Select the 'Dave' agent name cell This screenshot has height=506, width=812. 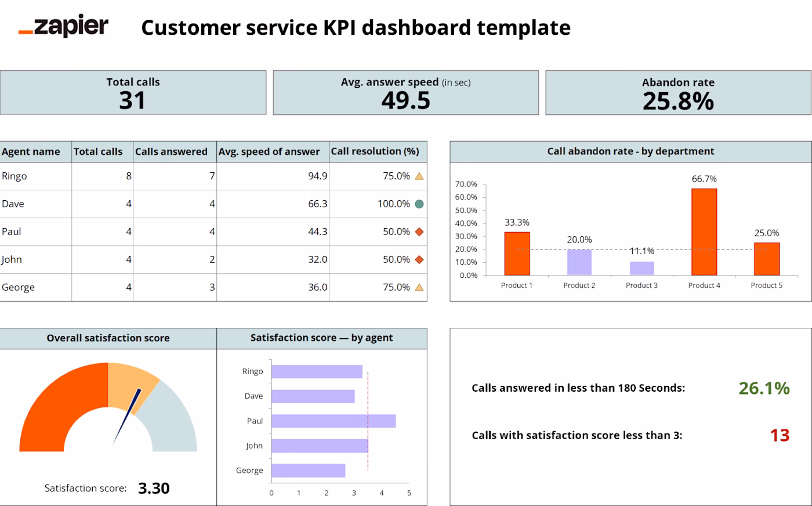click(x=35, y=204)
